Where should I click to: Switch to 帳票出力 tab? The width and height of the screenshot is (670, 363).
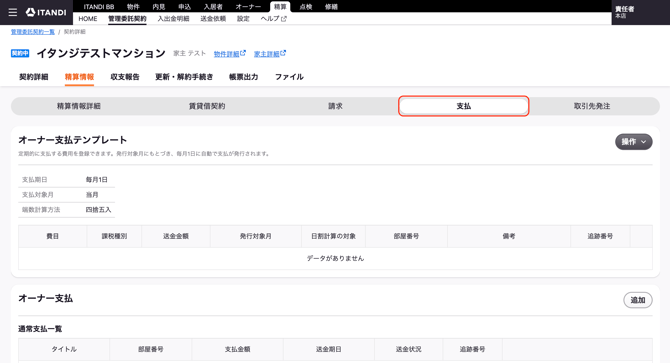pos(244,77)
